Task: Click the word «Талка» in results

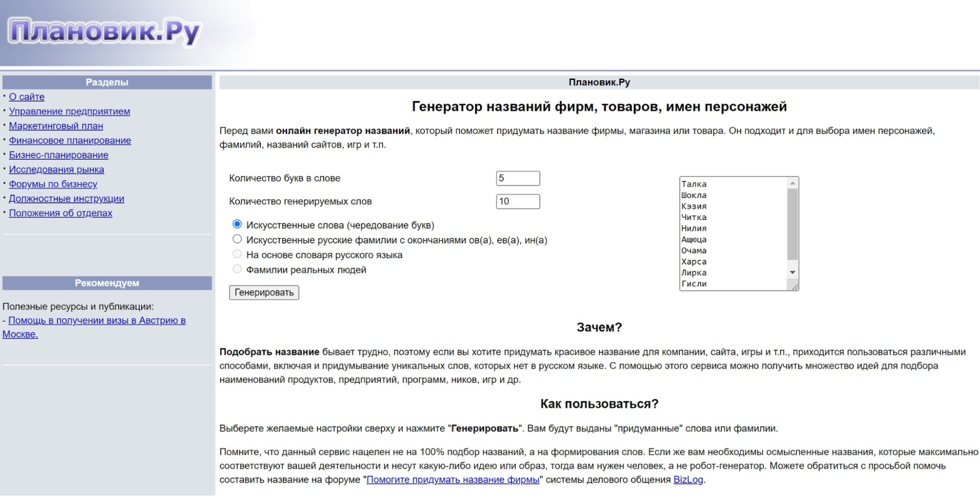Action: [694, 184]
